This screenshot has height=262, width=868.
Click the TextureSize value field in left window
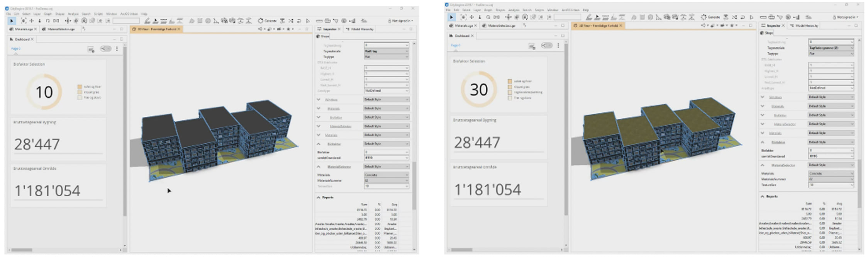pos(386,186)
